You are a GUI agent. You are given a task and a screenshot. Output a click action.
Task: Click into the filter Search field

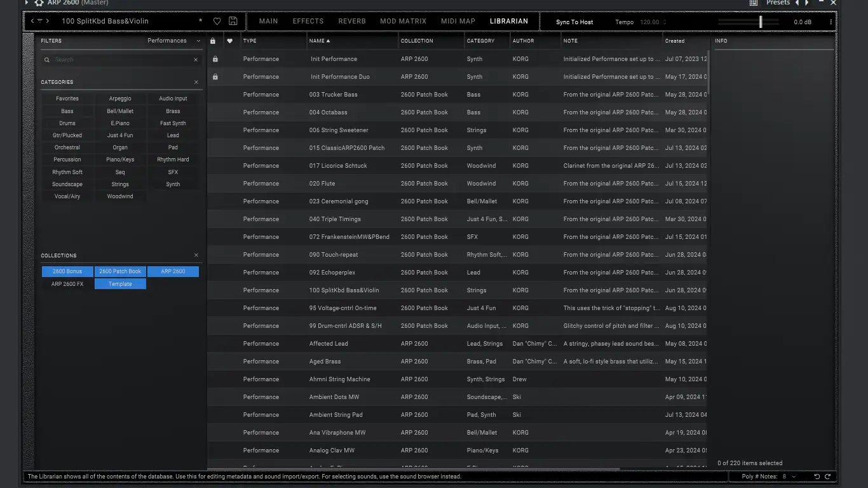(121, 60)
